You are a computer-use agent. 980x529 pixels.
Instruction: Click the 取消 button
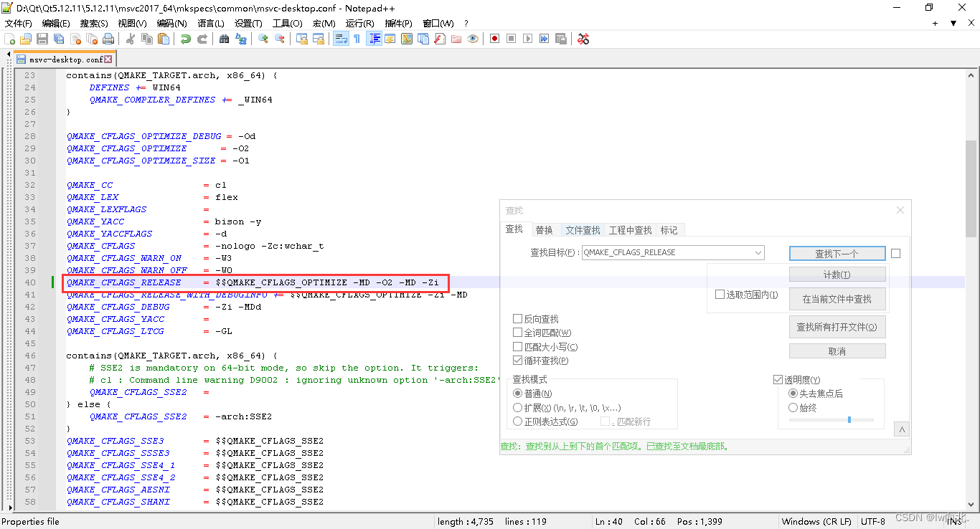tap(837, 351)
